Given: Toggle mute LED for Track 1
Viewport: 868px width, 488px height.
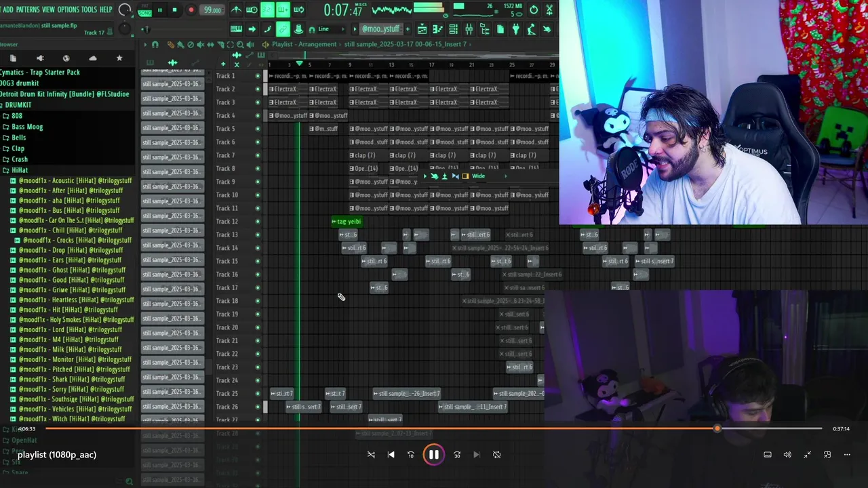Looking at the screenshot, I should click(x=258, y=76).
